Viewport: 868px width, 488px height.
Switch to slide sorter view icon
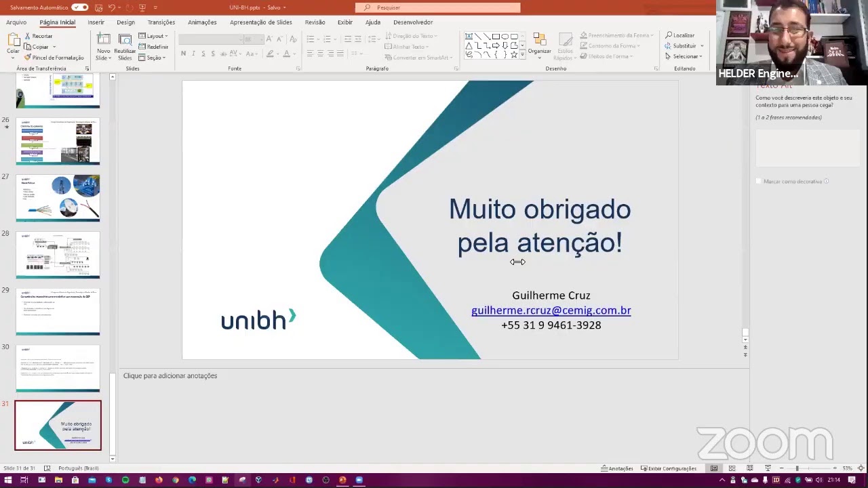coord(732,468)
